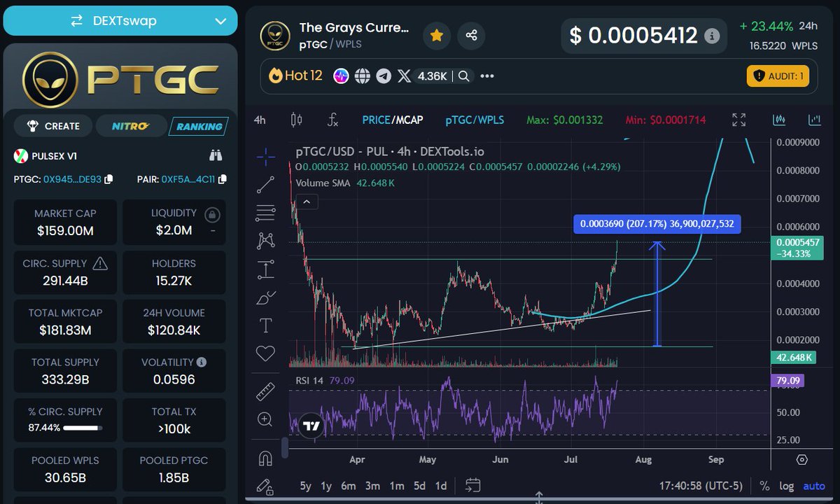Click the binoculars icon beside PULSEX V1
This screenshot has width=840, height=504.
[x=216, y=155]
